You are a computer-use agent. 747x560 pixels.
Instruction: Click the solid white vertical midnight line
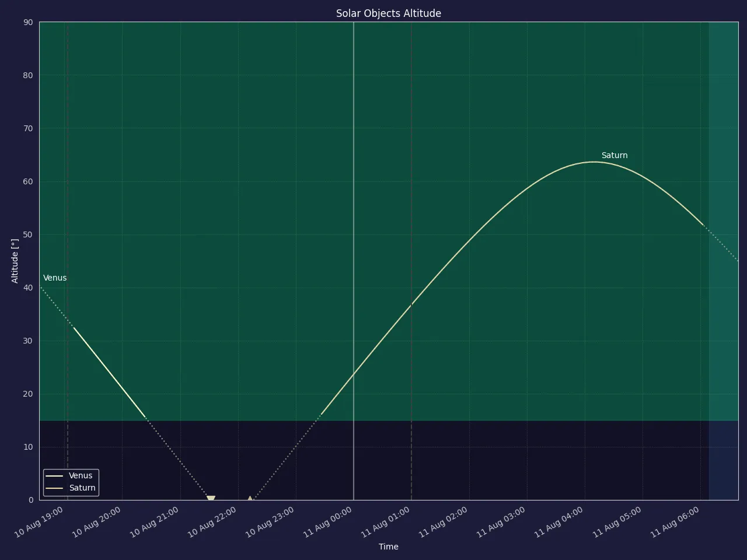[x=354, y=261]
